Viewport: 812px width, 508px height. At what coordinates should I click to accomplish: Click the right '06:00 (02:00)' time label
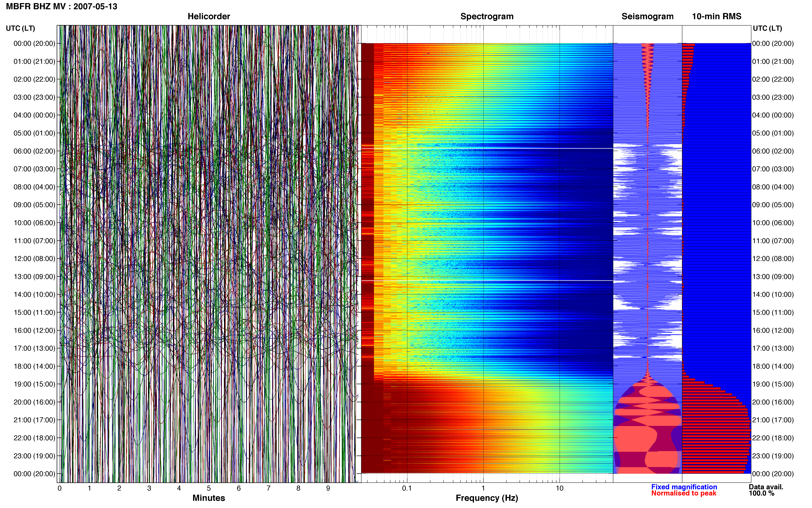tap(773, 151)
